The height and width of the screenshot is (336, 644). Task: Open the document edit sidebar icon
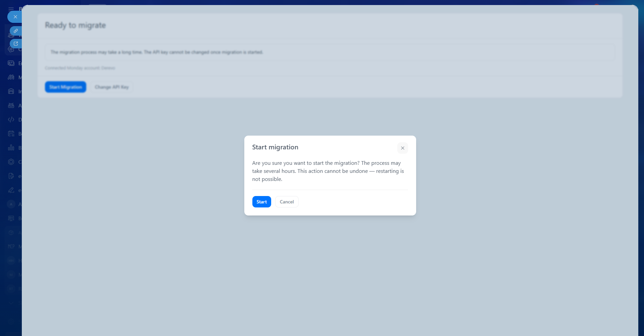point(11,176)
